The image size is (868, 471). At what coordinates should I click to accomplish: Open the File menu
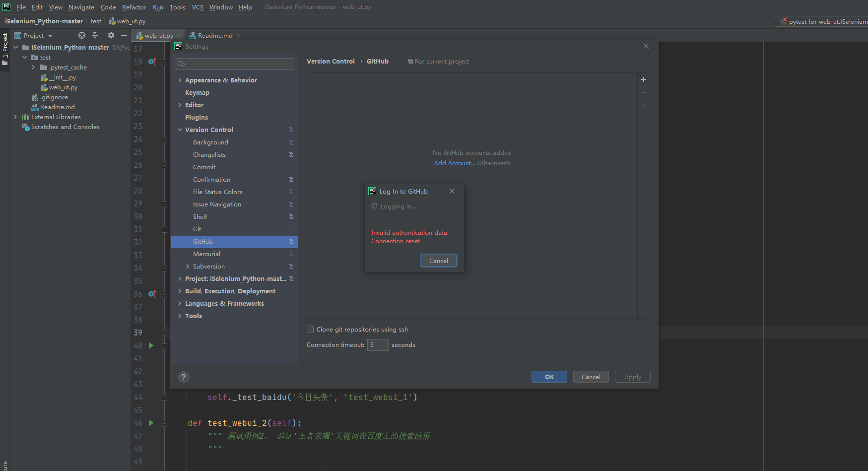click(x=21, y=7)
